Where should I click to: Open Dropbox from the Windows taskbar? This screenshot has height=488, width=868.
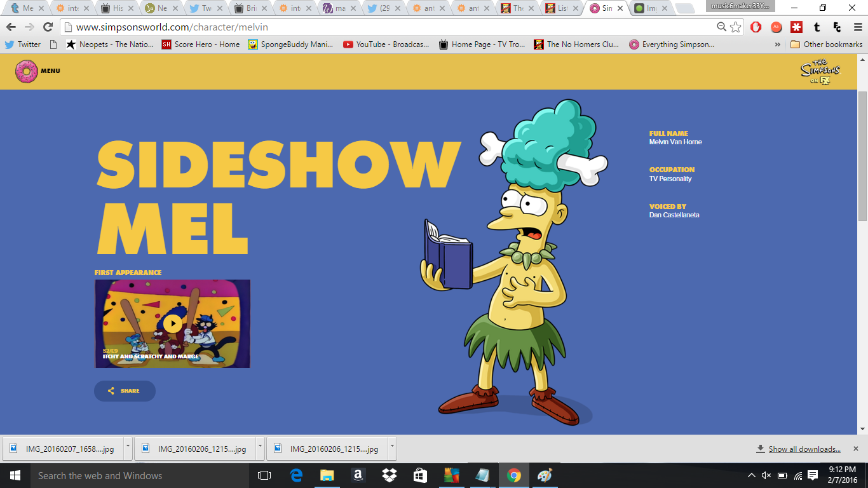(x=390, y=475)
